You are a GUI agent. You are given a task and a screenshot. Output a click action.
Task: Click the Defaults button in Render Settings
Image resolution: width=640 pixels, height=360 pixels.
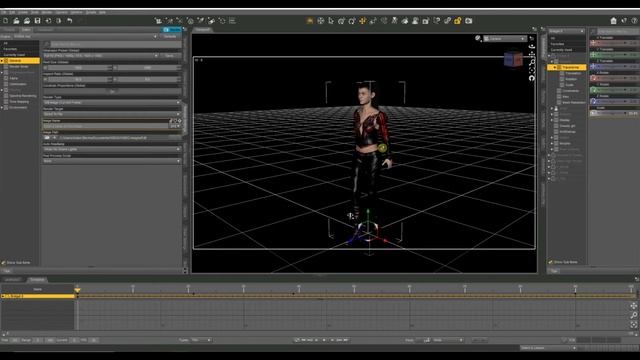pyautogui.click(x=170, y=36)
